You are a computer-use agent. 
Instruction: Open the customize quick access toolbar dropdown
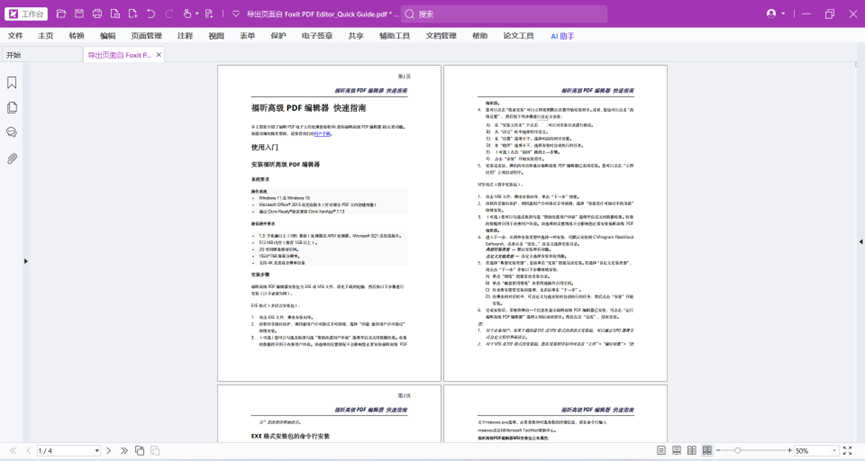click(x=236, y=14)
